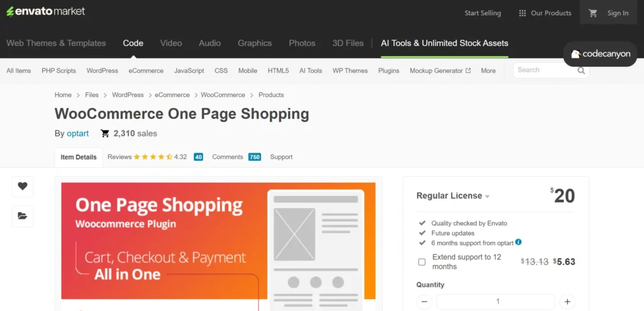
Task: Click Start Selling link
Action: coord(482,13)
